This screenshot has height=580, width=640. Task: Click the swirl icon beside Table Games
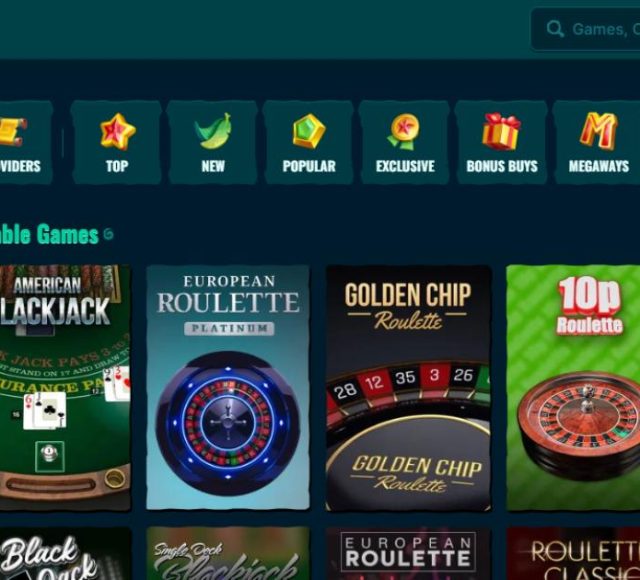point(108,234)
